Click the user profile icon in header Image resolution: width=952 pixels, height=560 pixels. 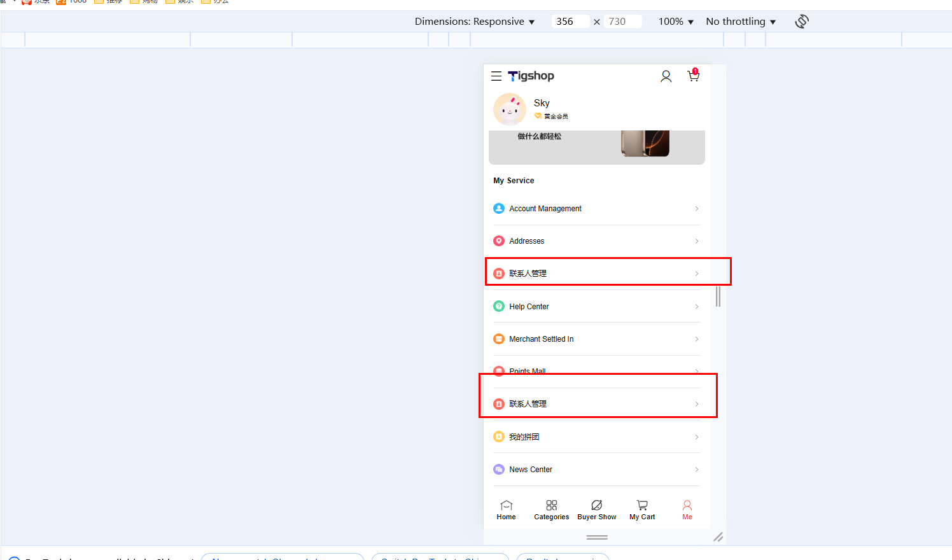tap(666, 76)
